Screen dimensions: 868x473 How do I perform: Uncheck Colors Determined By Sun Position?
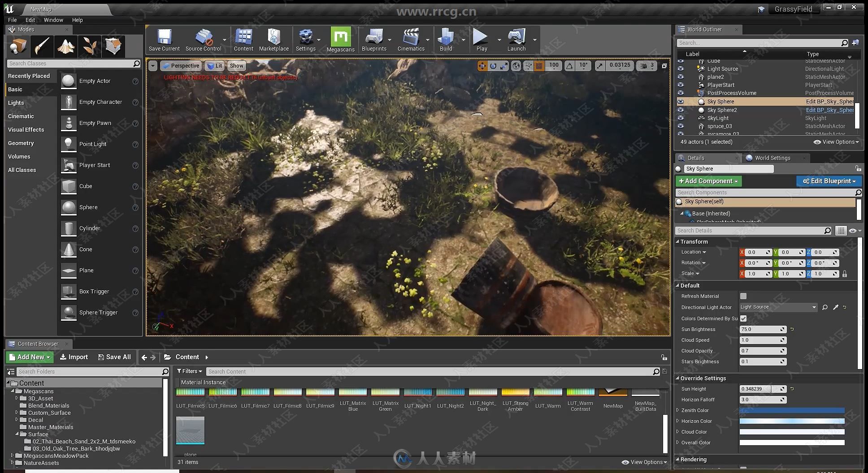pos(743,318)
